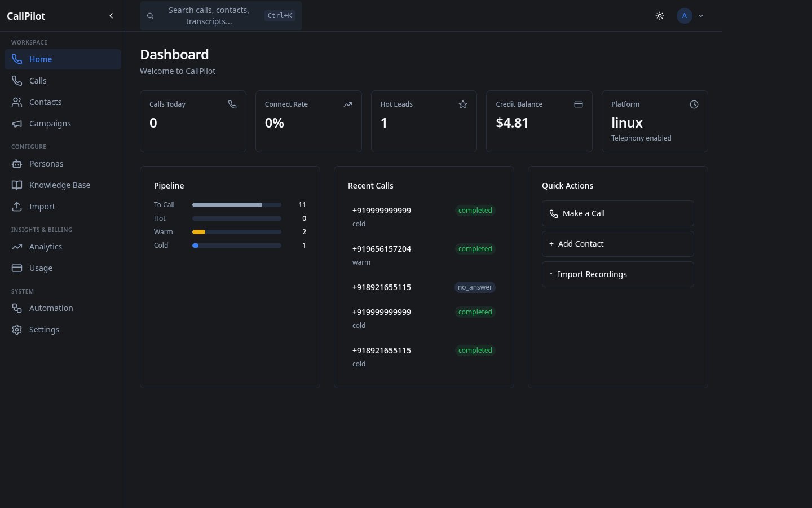The height and width of the screenshot is (508, 812).
Task: Click the To Call count 11
Action: [302, 205]
